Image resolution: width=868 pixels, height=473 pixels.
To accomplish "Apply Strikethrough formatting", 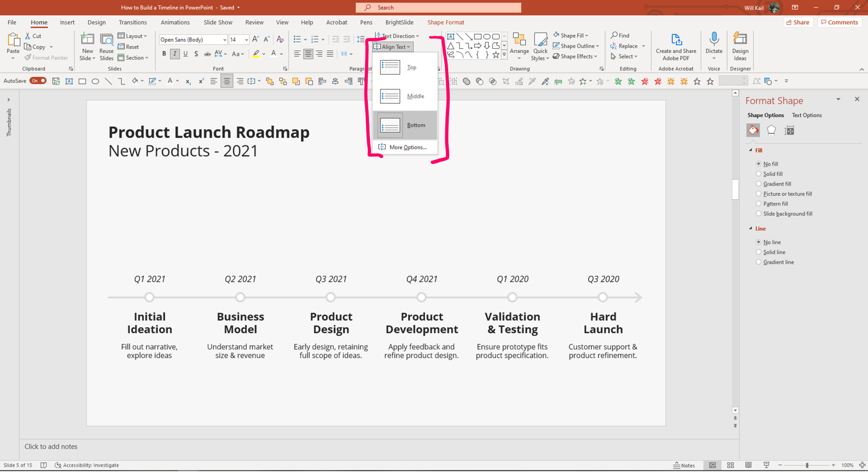I will tap(207, 54).
